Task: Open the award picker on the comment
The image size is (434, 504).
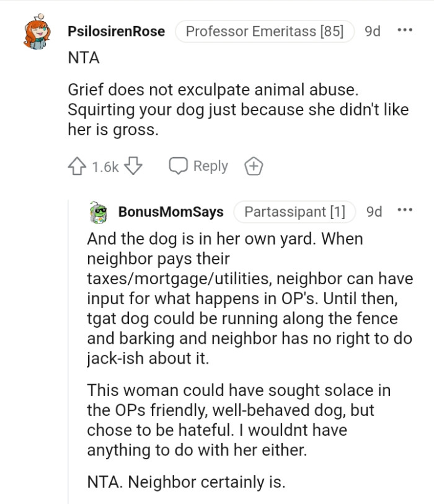Action: [253, 166]
